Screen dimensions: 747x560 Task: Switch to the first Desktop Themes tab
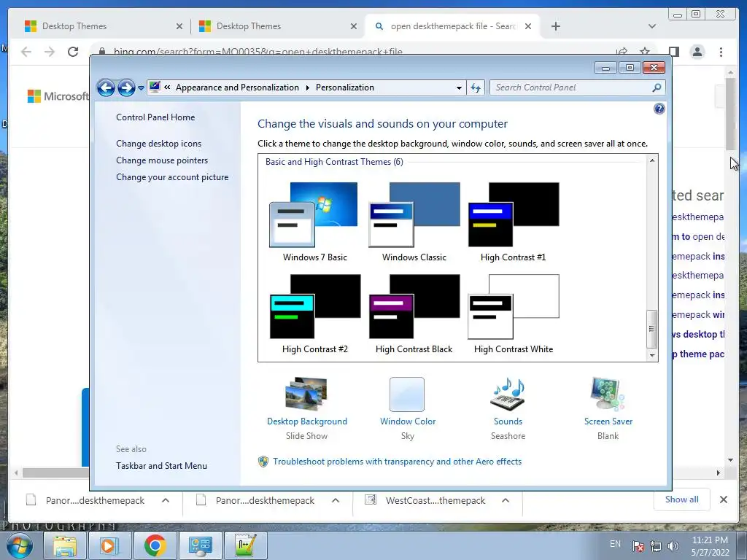click(x=103, y=26)
